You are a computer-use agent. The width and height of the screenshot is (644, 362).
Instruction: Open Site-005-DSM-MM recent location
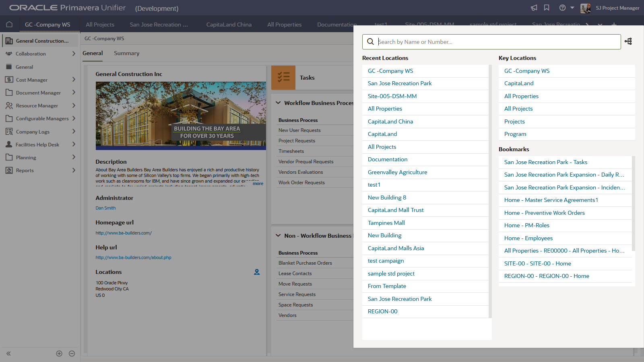(x=425, y=96)
